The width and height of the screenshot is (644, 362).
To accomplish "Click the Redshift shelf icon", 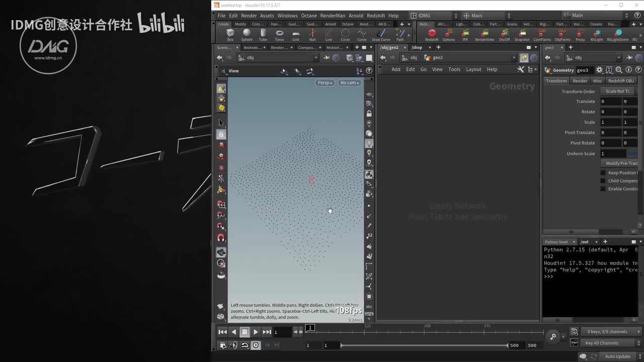I will pos(432,35).
